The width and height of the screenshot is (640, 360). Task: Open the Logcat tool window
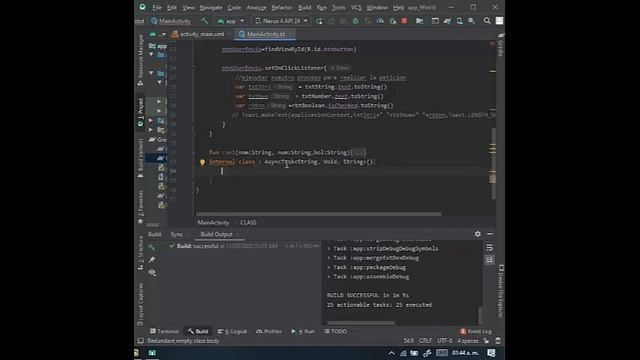click(232, 331)
